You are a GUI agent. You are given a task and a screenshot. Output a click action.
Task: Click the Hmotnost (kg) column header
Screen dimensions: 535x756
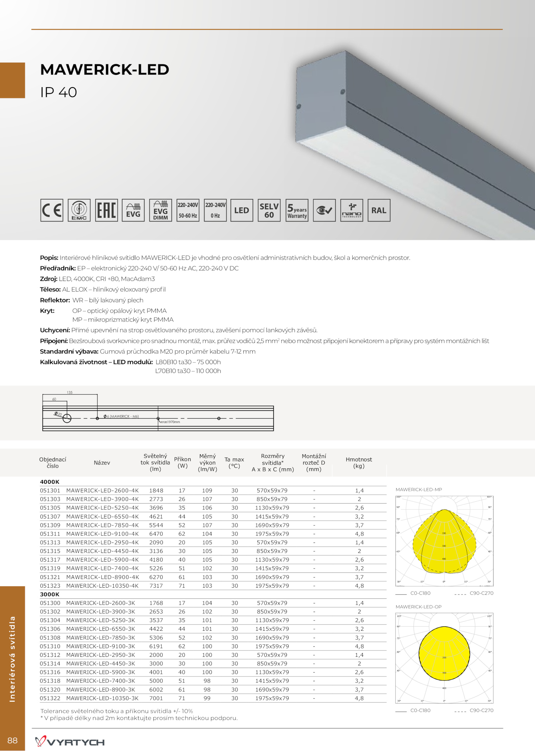click(x=359, y=463)
